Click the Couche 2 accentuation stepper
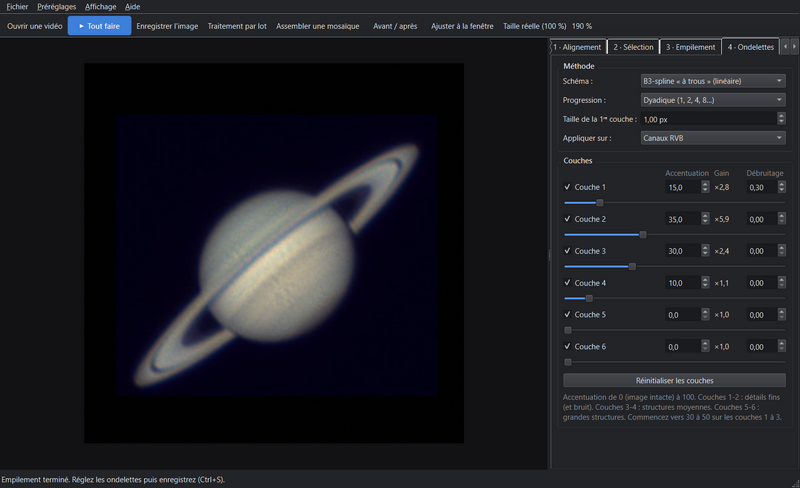 pos(705,219)
